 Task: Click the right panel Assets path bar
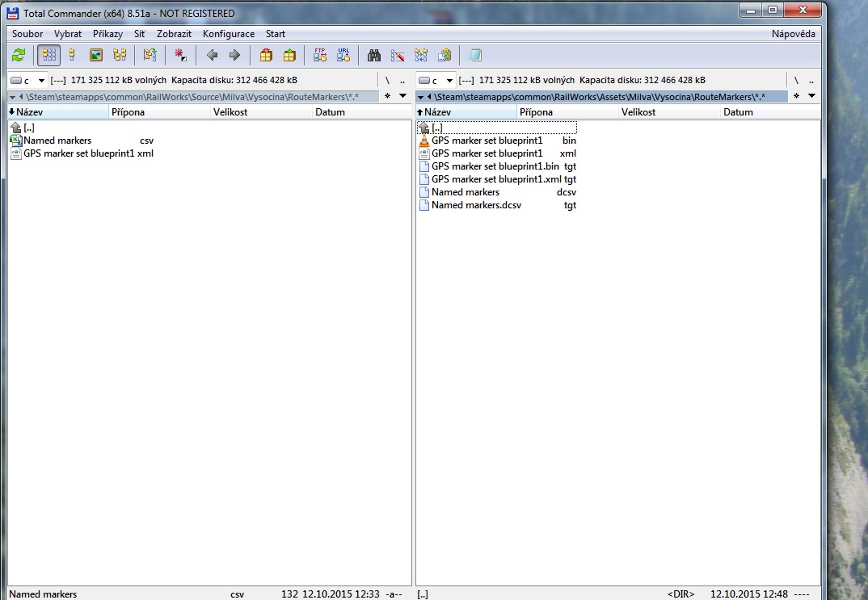[x=602, y=97]
